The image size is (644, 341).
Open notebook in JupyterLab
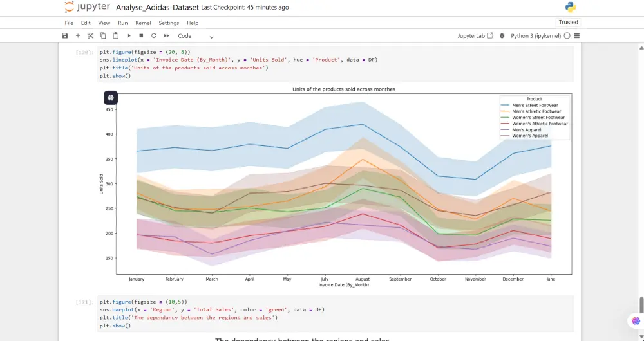pos(475,36)
